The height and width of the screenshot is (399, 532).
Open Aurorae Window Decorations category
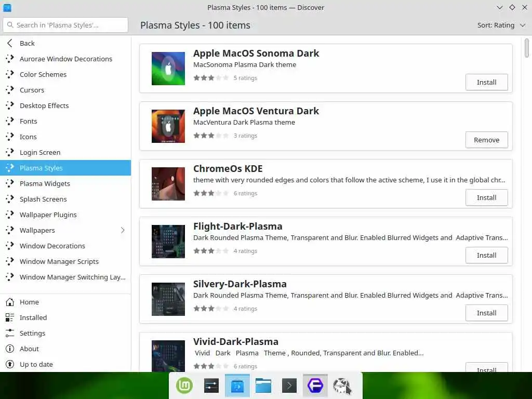(65, 59)
